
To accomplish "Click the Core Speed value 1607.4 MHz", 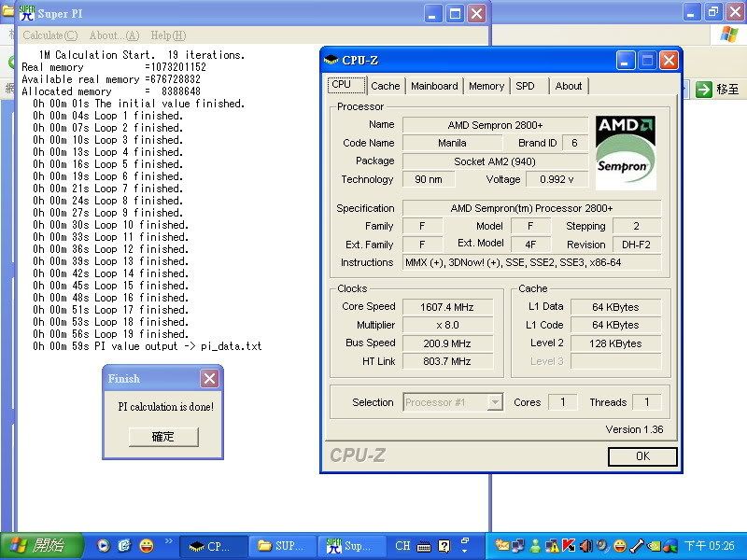I will [447, 307].
